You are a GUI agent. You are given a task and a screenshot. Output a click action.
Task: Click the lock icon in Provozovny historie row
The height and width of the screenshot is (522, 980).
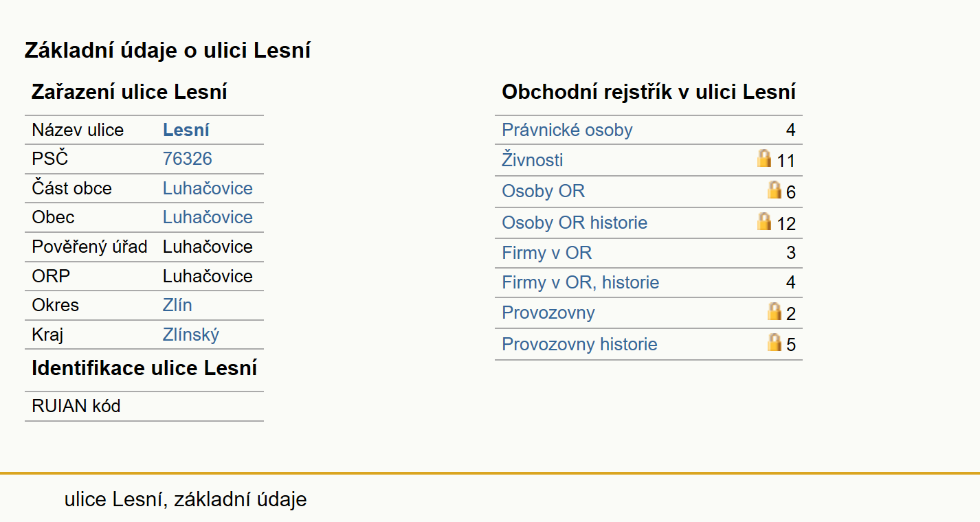pyautogui.click(x=775, y=342)
